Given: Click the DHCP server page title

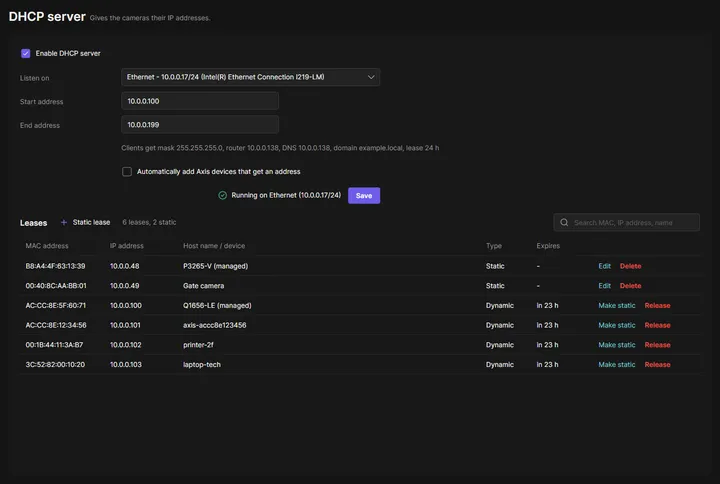Looking at the screenshot, I should (x=47, y=17).
